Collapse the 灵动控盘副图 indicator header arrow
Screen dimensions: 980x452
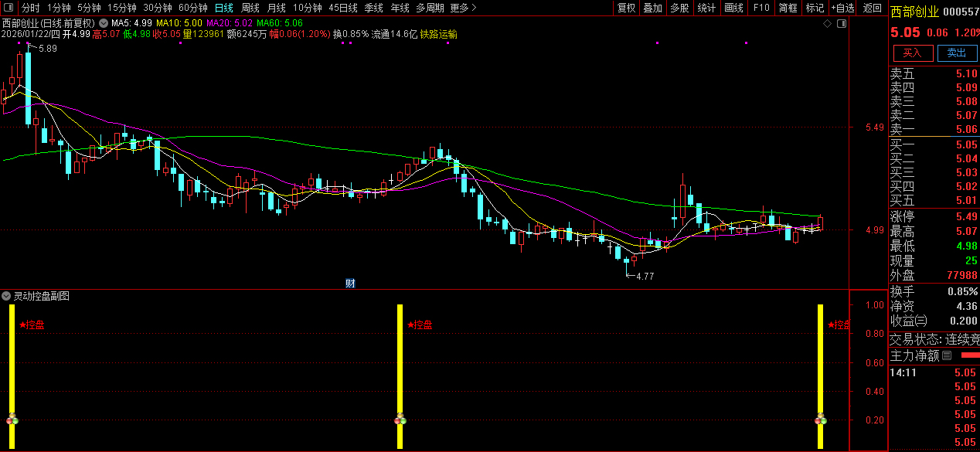[6, 296]
